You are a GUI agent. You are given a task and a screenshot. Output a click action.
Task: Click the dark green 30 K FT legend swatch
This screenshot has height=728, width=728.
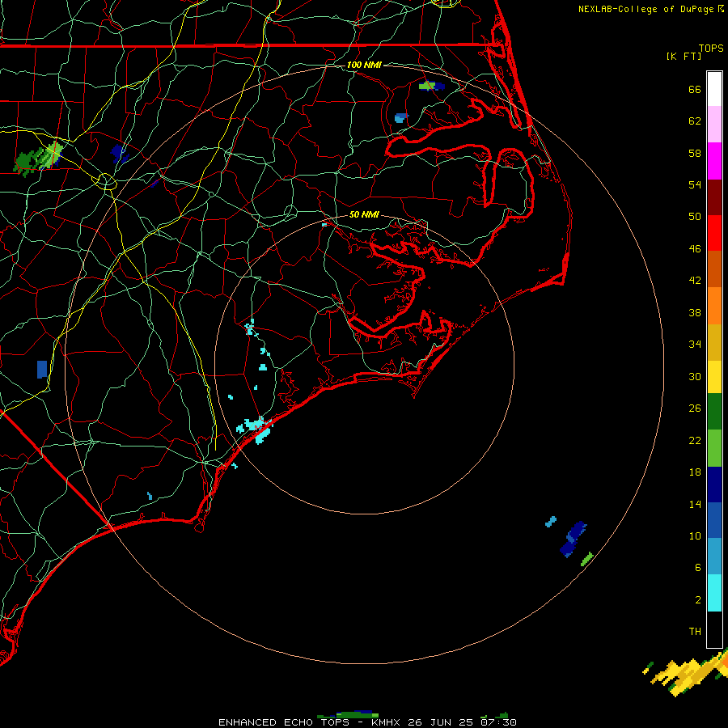(x=714, y=412)
